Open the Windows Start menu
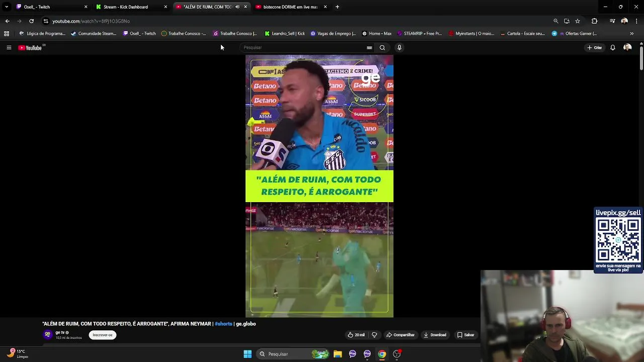The image size is (644, 362). point(248,354)
